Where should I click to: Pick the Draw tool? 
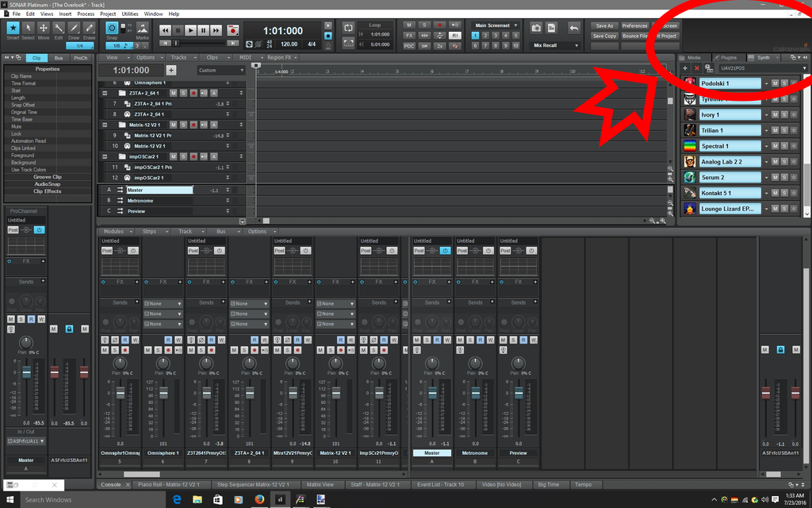coord(74,30)
